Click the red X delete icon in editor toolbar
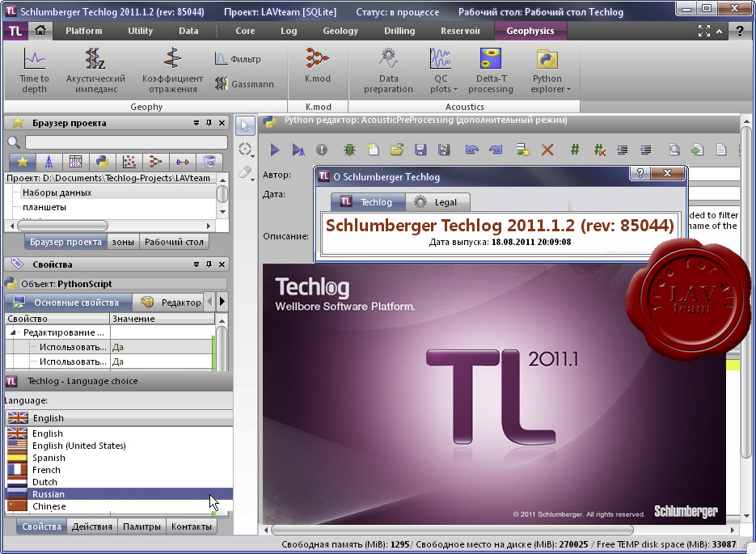The height and width of the screenshot is (554, 756). pos(547,150)
